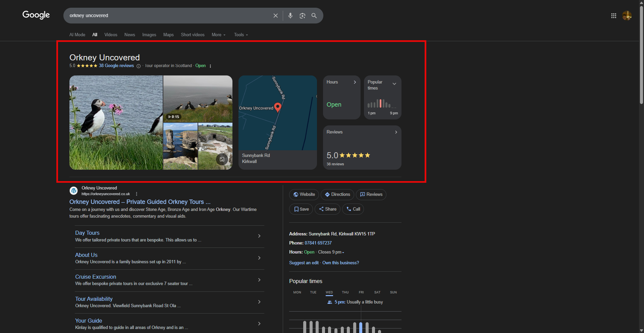Open the large puffin photo

[116, 122]
